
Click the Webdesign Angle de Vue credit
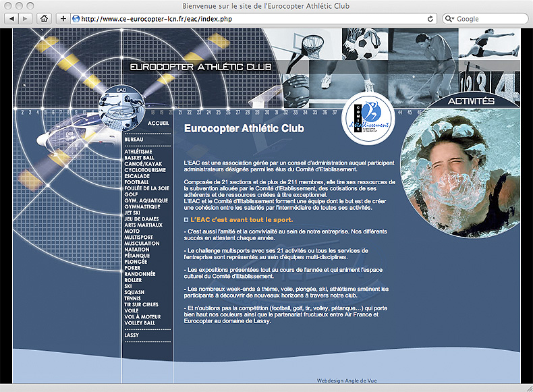pos(347,381)
